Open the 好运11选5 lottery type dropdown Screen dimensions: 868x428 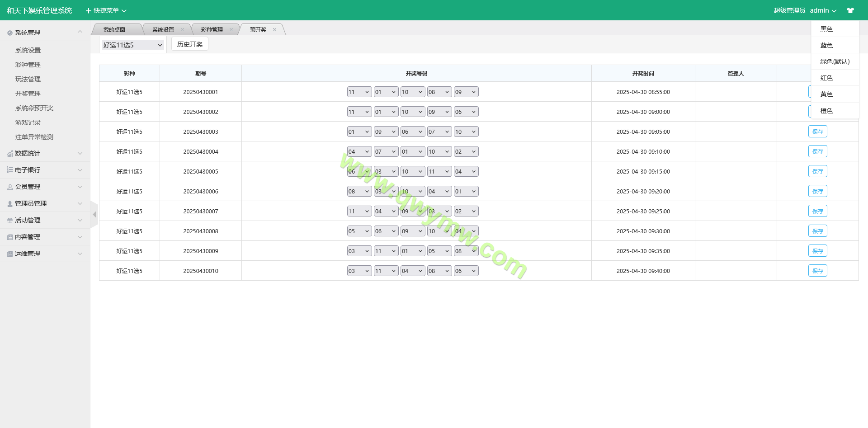pos(132,45)
